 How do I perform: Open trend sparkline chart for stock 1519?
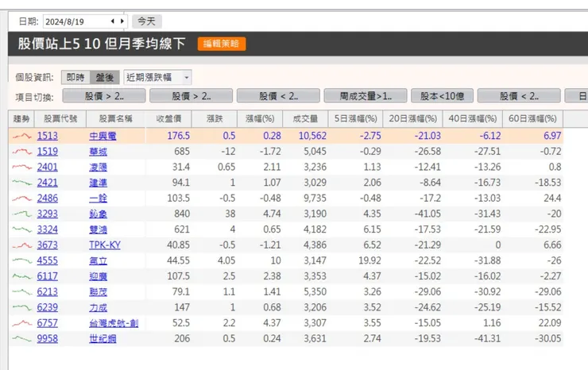point(21,152)
